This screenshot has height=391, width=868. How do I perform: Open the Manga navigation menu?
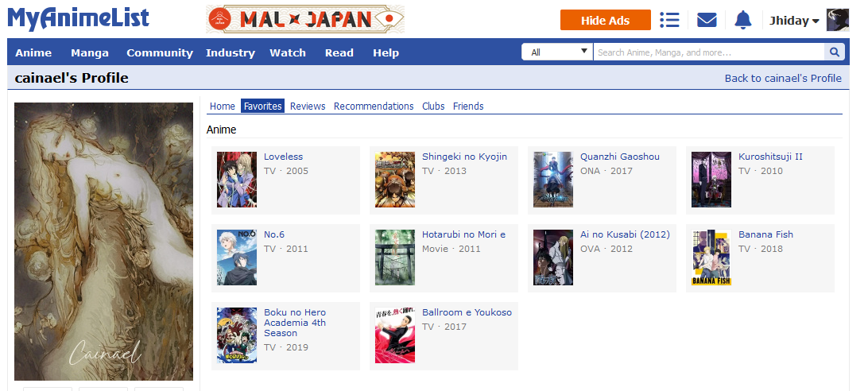[x=90, y=52]
